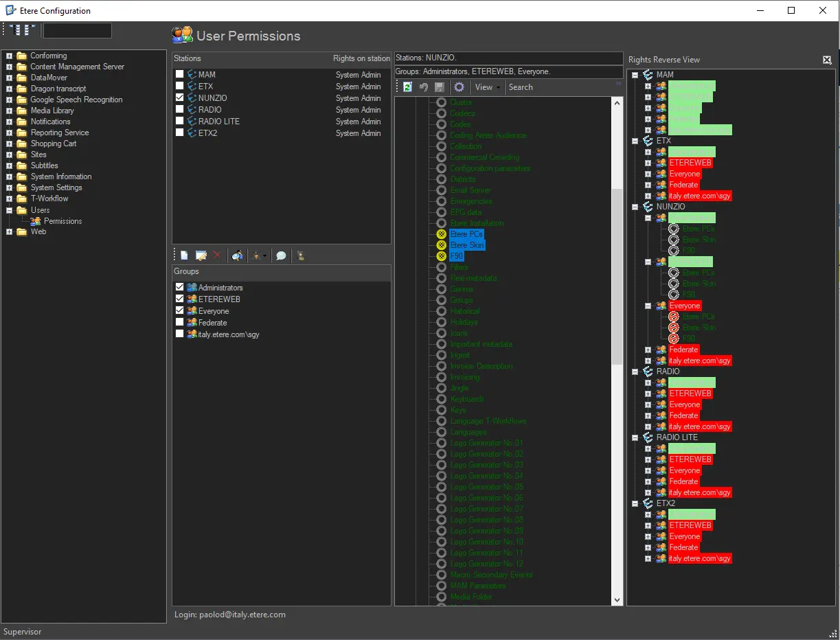Close the Rights Reverse View panel
This screenshot has height=640, width=840.
[x=827, y=60]
